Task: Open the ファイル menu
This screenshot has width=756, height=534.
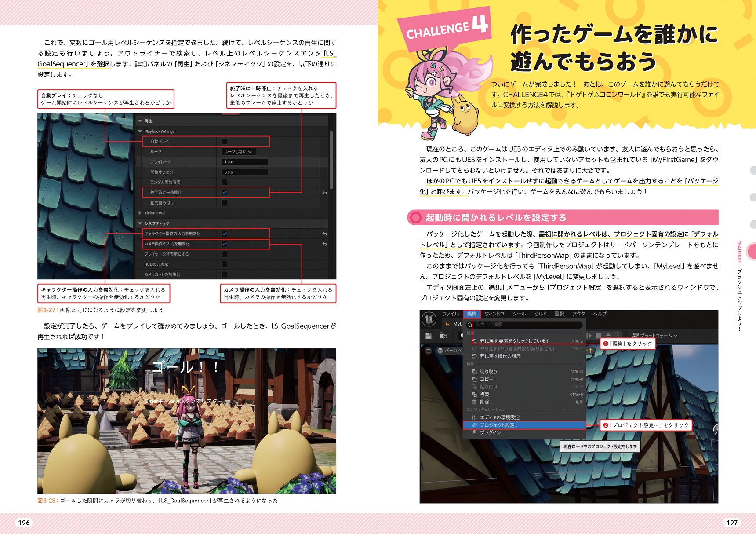Action: 450,314
